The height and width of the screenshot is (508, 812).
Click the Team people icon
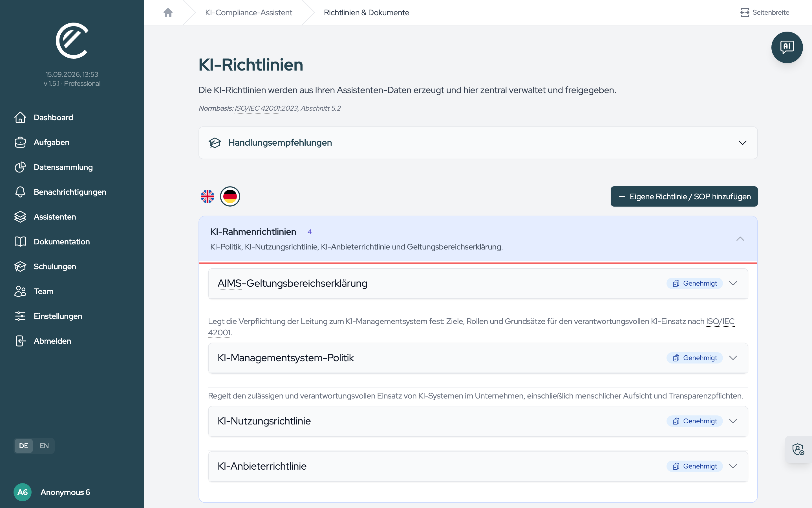[20, 291]
